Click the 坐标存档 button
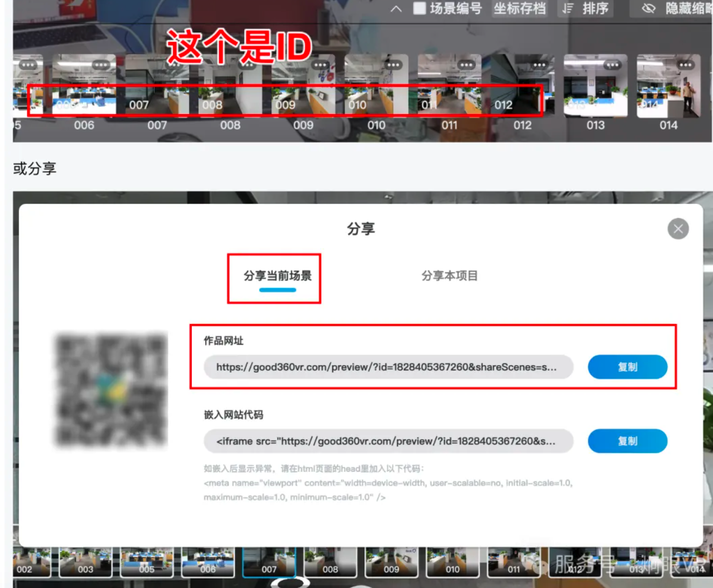This screenshot has height=588, width=713. click(520, 9)
